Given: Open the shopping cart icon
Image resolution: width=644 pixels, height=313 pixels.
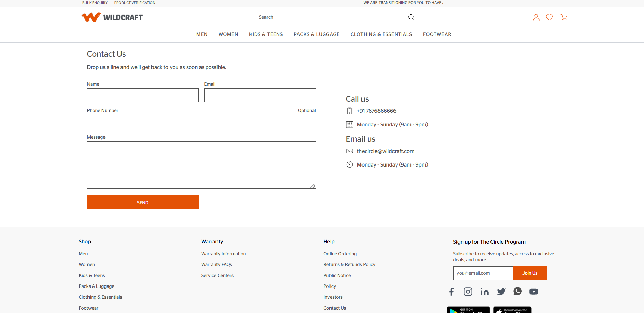Looking at the screenshot, I should 564,17.
